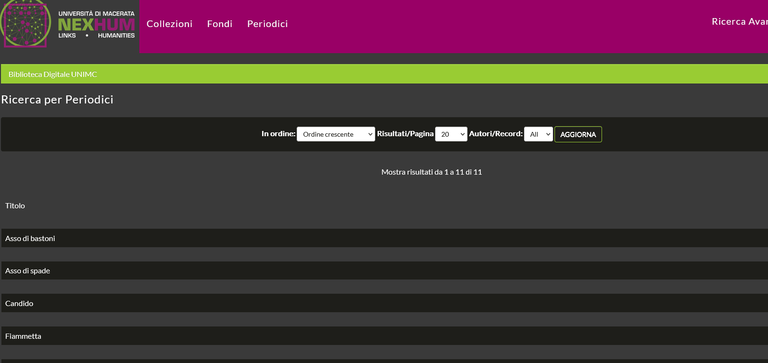
Task: Open the Fiammetta periodical entry
Action: point(23,336)
